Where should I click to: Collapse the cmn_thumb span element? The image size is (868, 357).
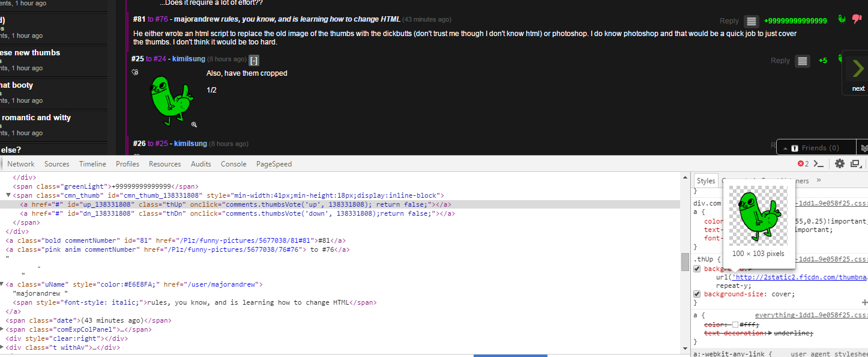click(x=8, y=195)
